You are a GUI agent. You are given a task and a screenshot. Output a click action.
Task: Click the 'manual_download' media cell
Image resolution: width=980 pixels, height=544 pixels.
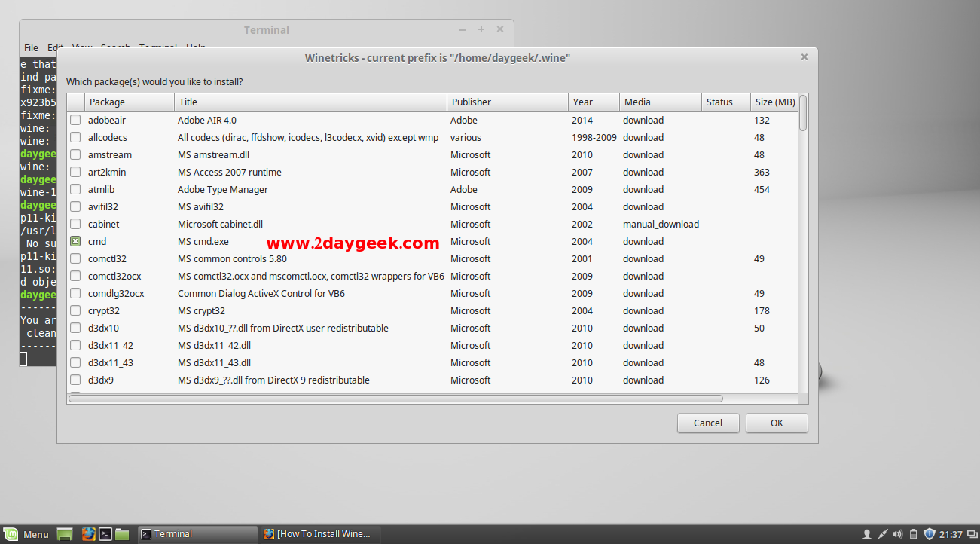(x=661, y=224)
